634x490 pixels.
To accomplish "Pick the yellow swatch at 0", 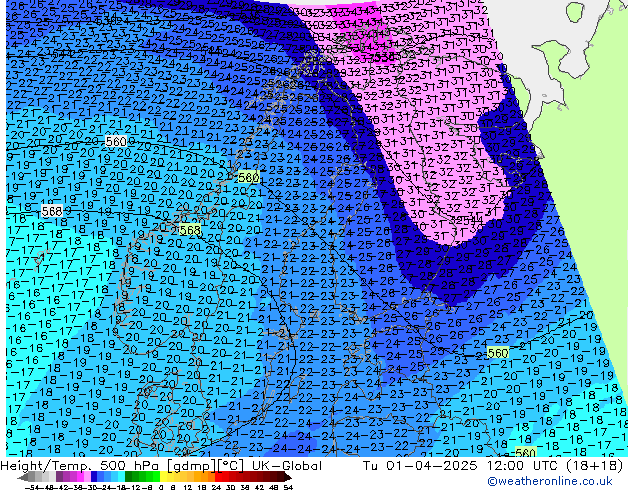I will [163, 476].
